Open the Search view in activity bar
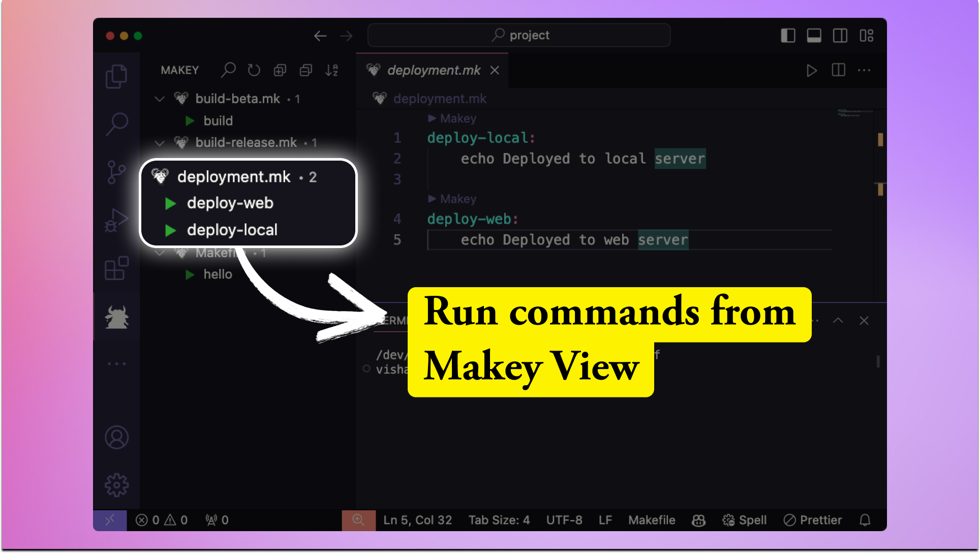The width and height of the screenshot is (980, 553). 116,124
